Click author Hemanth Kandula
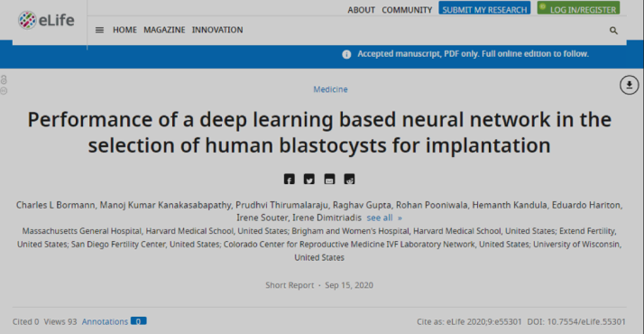The height and width of the screenshot is (334, 644). point(510,205)
